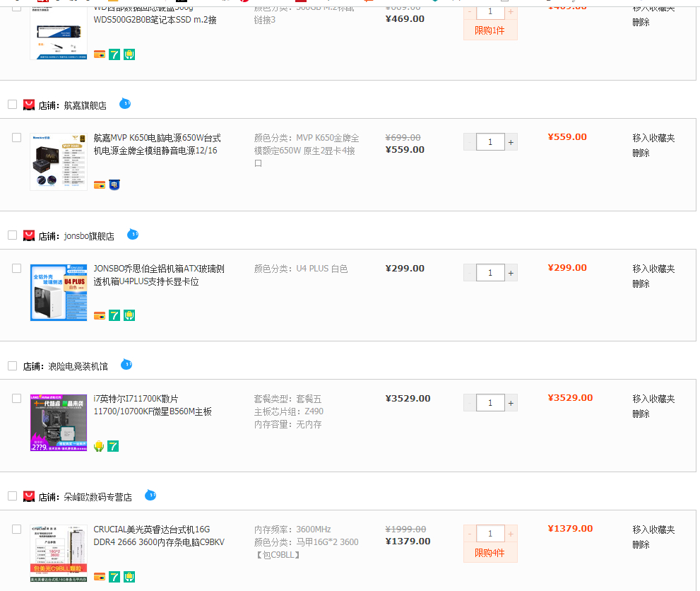The image size is (700, 591).
Task: Increase quantity of 航嘉MVP K650 power supply
Action: 511,142
